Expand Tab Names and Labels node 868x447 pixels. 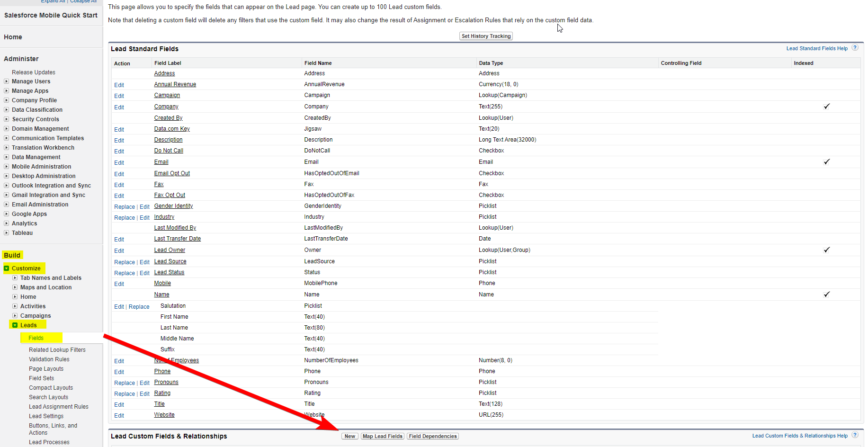(15, 278)
